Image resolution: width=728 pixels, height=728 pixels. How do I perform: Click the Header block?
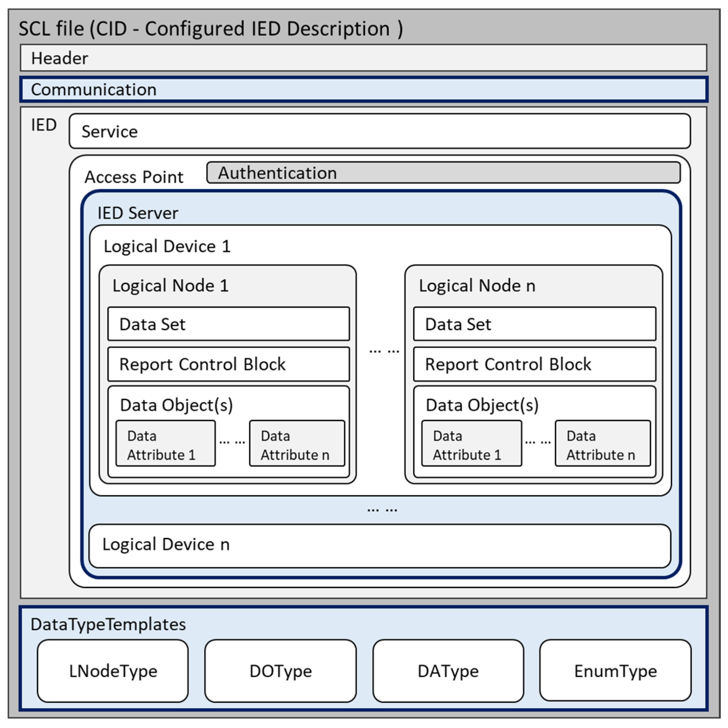tap(363, 58)
